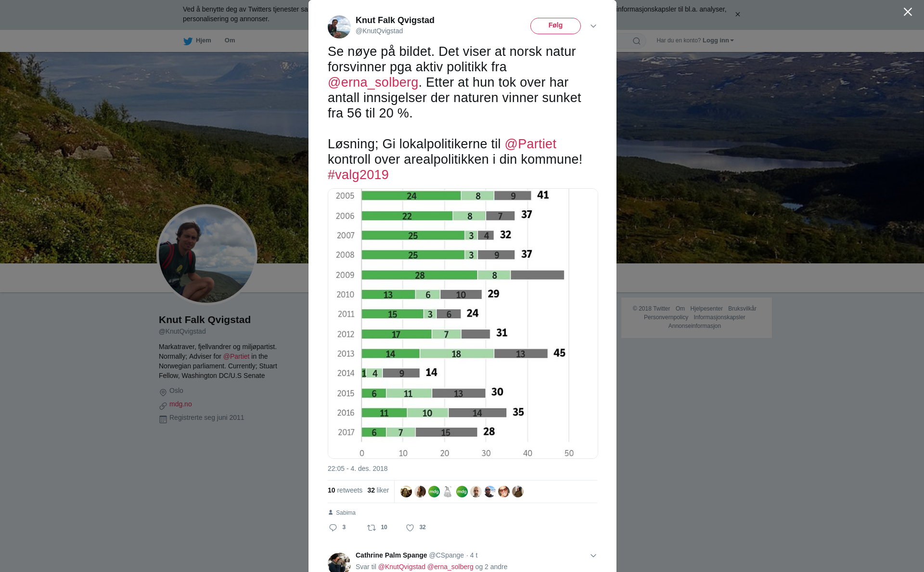Dismiss the cookie notice banner
The height and width of the screenshot is (572, 924).
coord(737,14)
